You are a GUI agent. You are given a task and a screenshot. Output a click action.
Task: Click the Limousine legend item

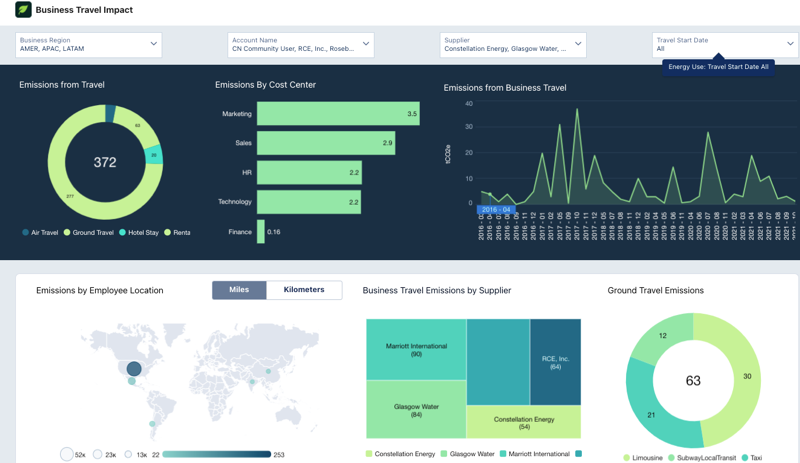(x=643, y=458)
